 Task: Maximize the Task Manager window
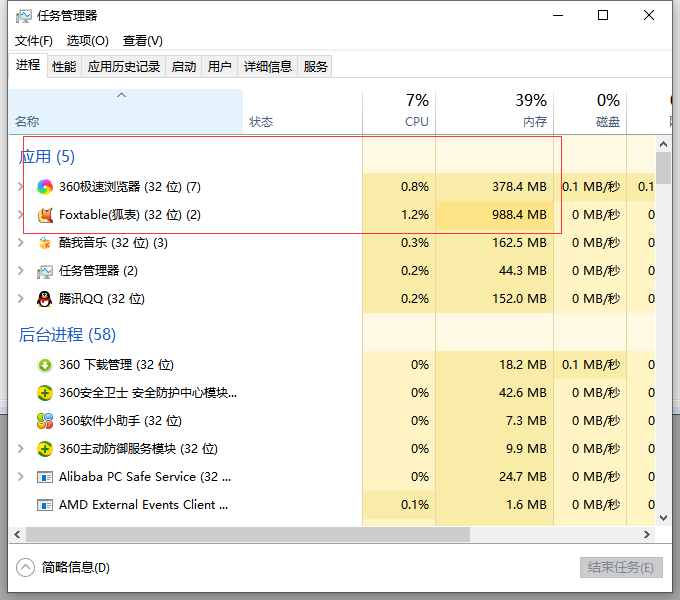603,16
